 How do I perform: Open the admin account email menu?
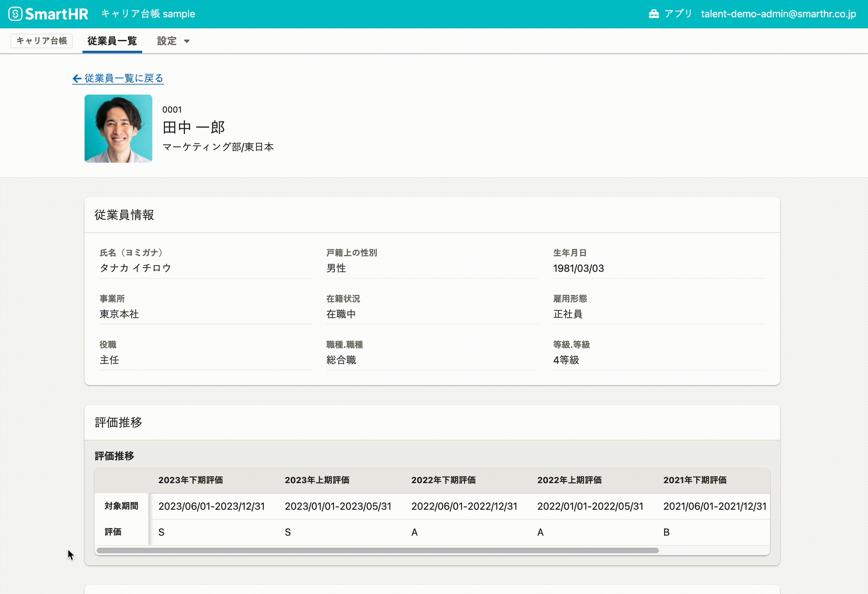click(778, 14)
